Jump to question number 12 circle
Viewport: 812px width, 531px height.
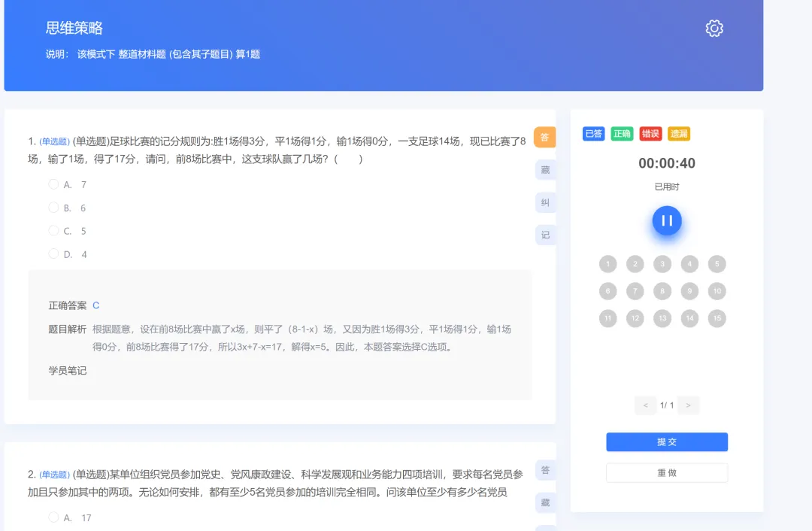point(635,318)
